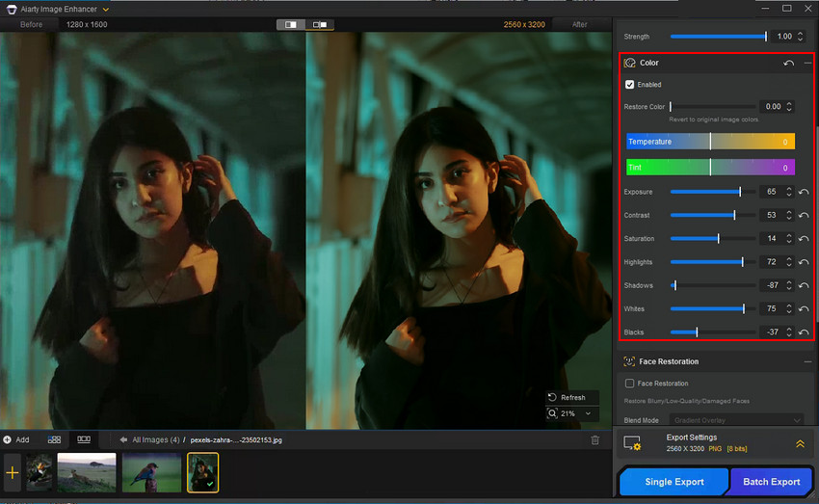Reset all Color panel settings
This screenshot has width=819, height=504.
tap(789, 64)
